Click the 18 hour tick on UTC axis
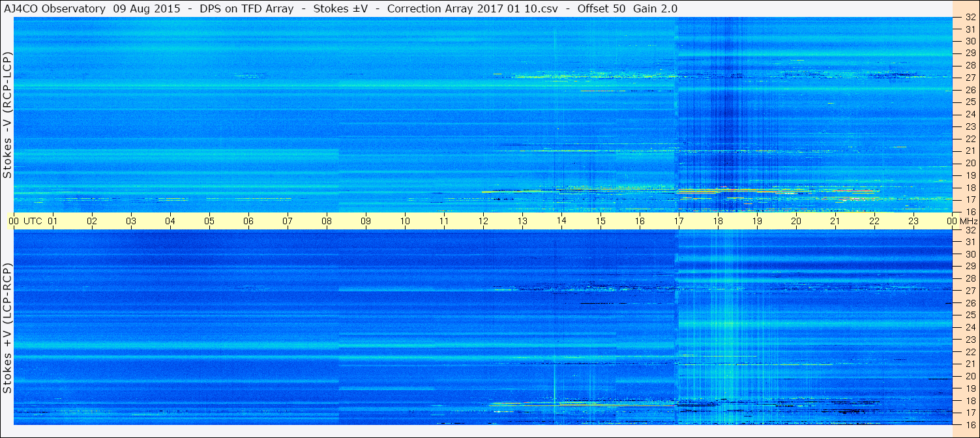The image size is (980, 438). coord(718,221)
